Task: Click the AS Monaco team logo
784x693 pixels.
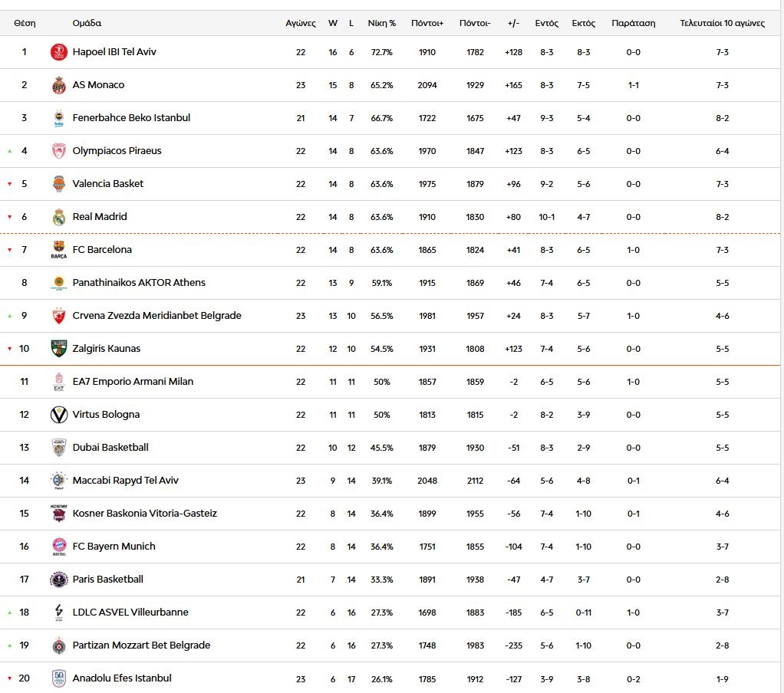Action: pos(59,85)
